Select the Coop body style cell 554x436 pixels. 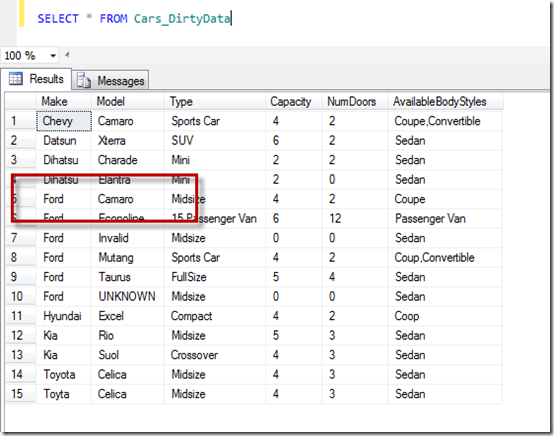[x=445, y=316]
